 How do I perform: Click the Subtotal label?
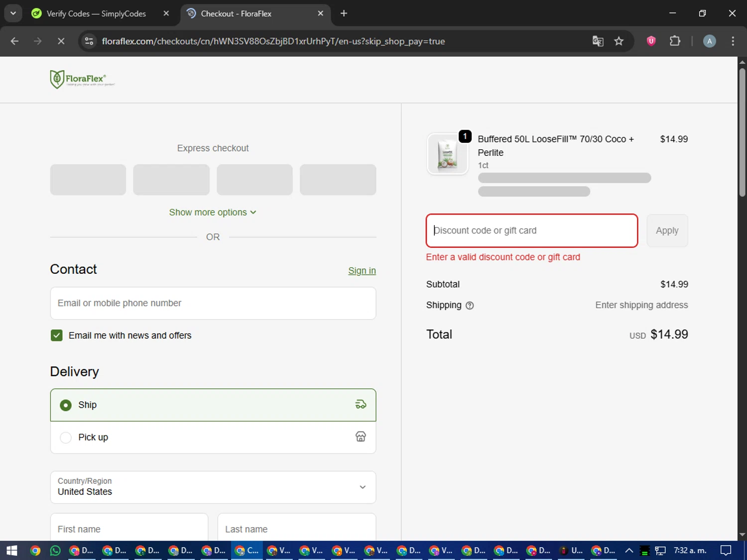click(443, 284)
